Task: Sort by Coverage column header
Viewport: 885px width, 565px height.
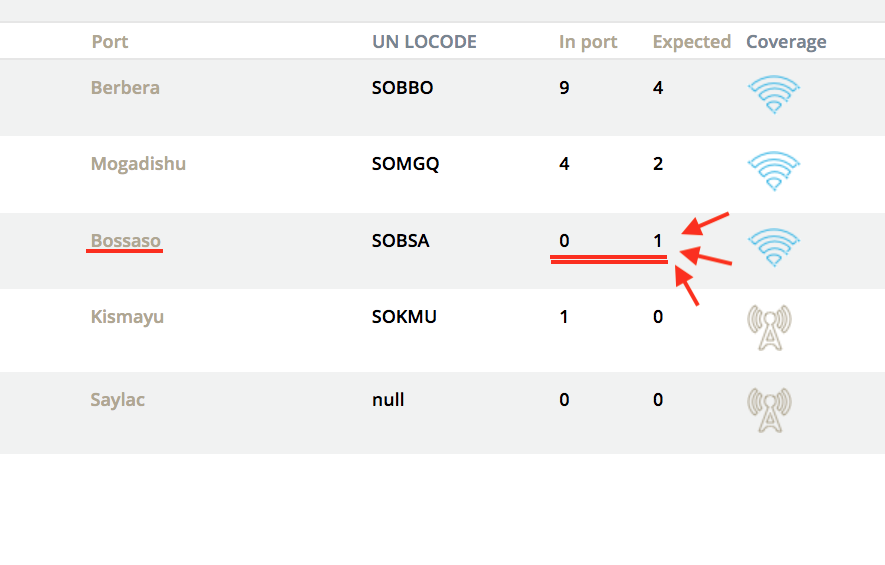Action: coord(786,42)
